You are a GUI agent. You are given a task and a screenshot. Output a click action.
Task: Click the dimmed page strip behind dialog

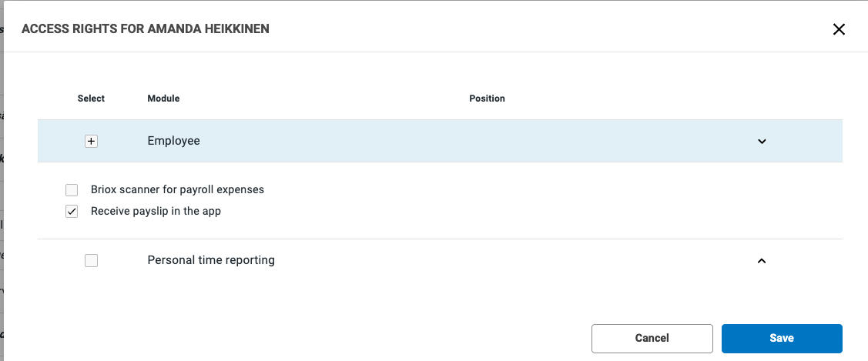coord(2,192)
